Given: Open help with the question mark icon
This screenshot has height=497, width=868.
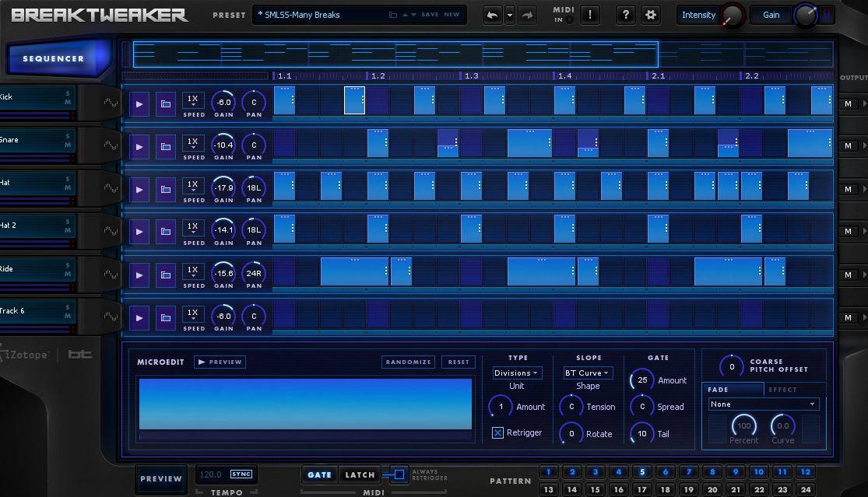Looking at the screenshot, I should click(626, 15).
